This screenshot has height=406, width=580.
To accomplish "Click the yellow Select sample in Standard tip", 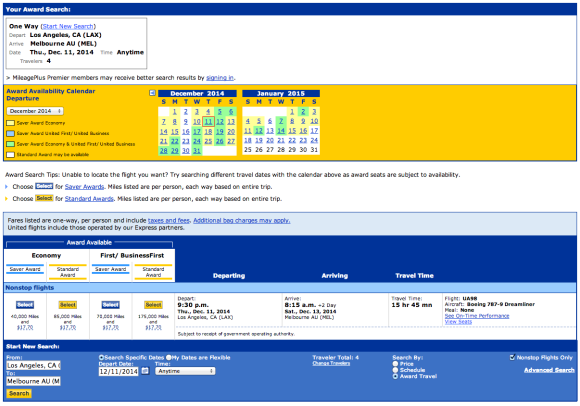I will click(44, 198).
